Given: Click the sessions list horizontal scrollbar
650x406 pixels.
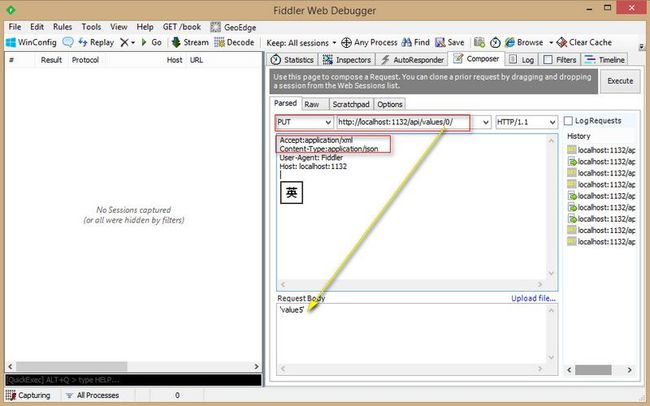Looking at the screenshot, I should point(133,367).
